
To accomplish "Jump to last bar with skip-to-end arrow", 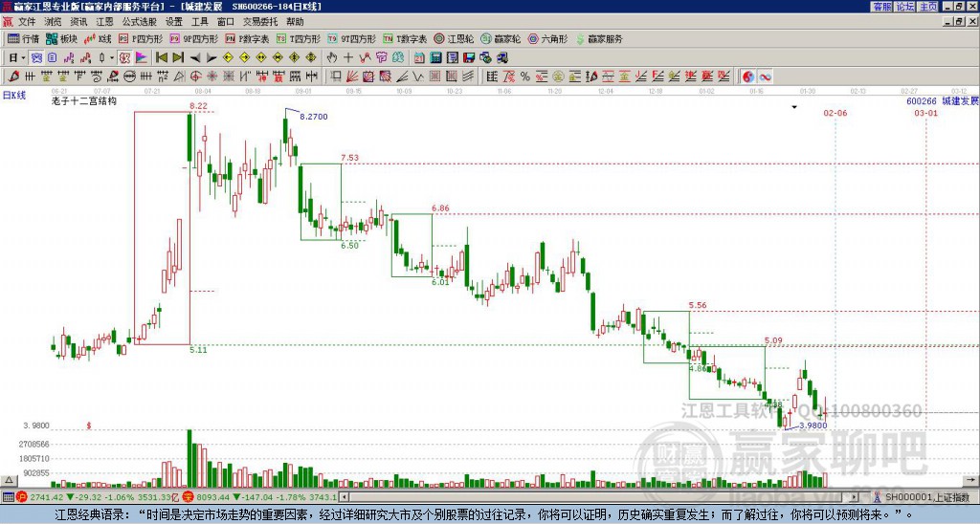I will pyautogui.click(x=178, y=58).
